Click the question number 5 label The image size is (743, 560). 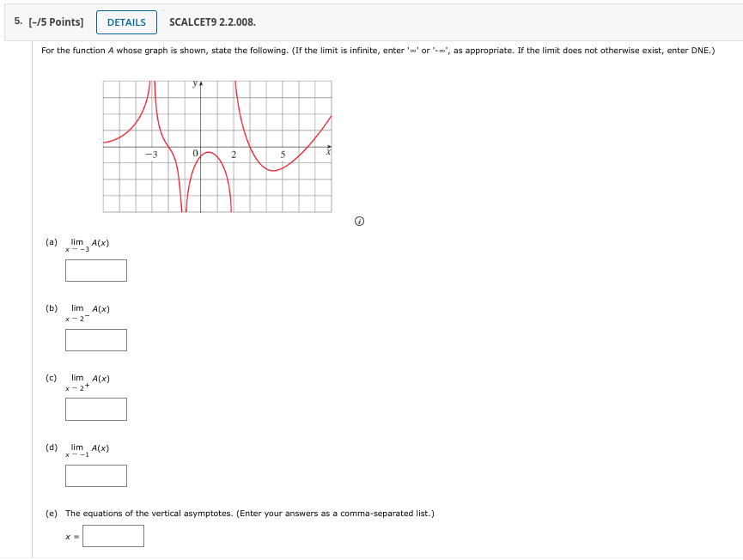pyautogui.click(x=19, y=21)
